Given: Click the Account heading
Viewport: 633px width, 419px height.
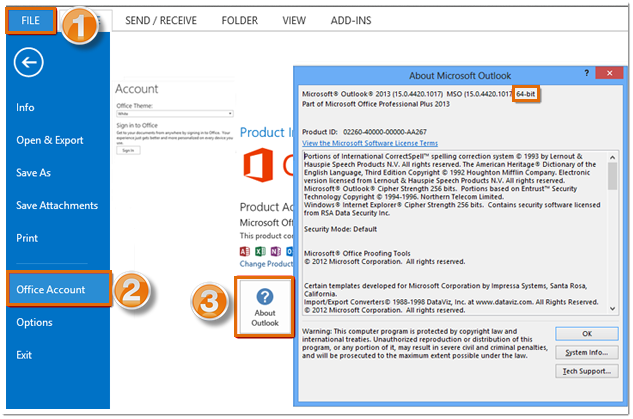Looking at the screenshot, I should click(136, 89).
